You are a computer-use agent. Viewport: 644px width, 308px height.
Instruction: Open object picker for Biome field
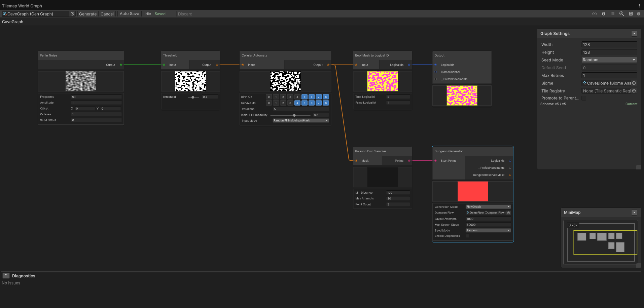[x=634, y=83]
